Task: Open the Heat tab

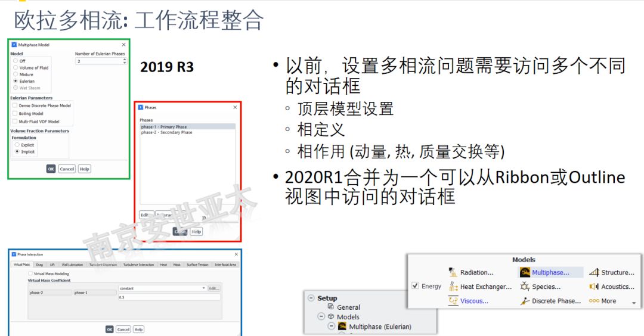Action: coord(163,265)
